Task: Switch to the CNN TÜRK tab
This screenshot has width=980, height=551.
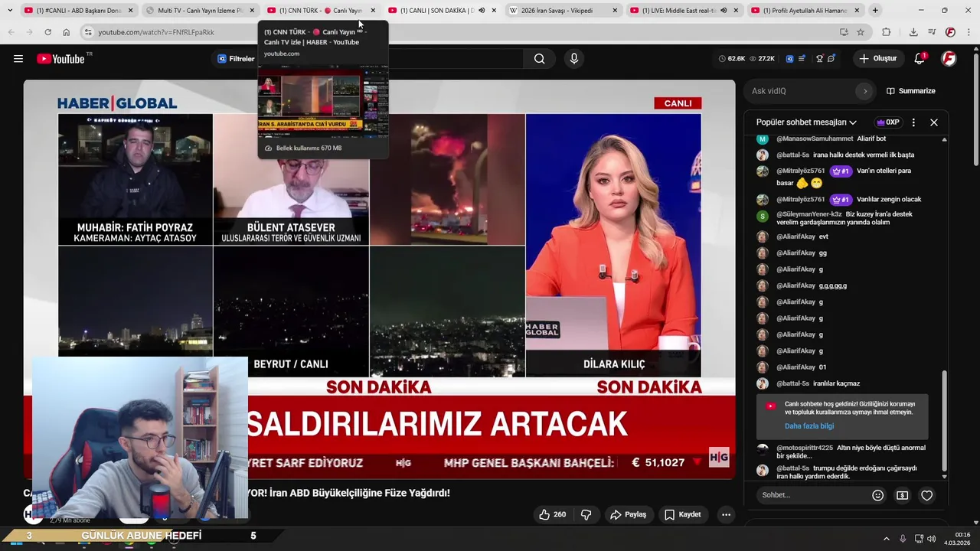Action: [x=321, y=11]
